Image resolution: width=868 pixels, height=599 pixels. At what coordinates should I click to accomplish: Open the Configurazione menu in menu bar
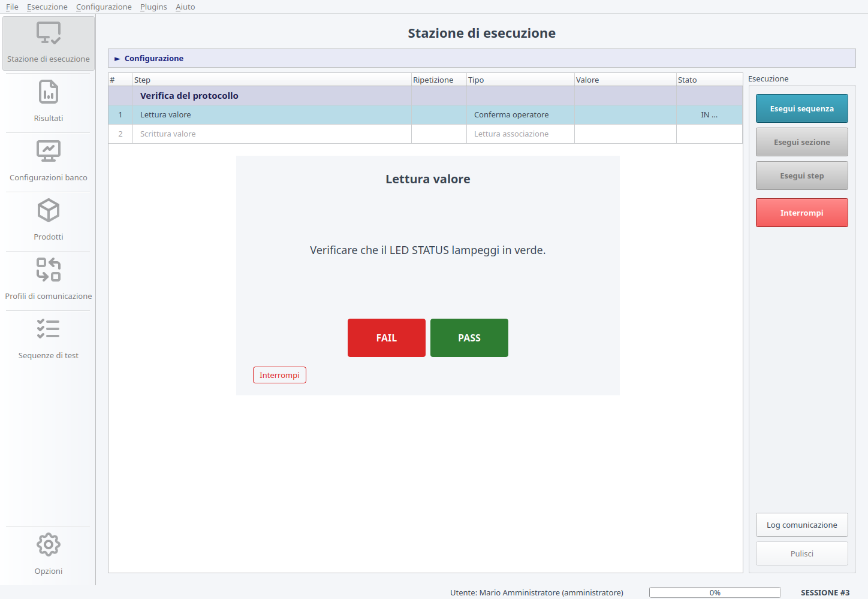pos(104,7)
